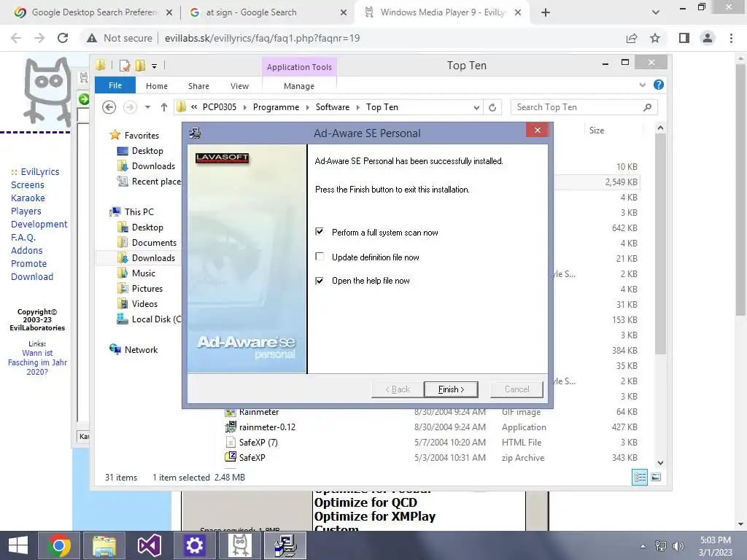Click the Finish button in installer
The width and height of the screenshot is (747, 560).
(451, 389)
